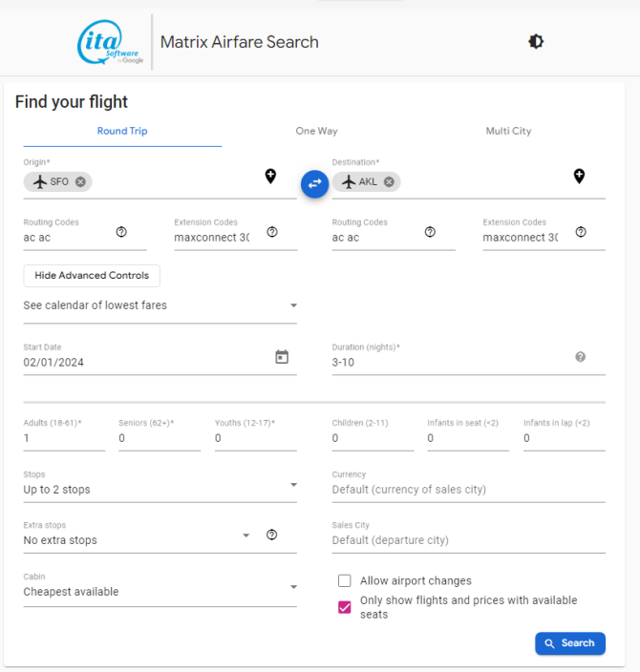Open the Cabin dropdown
640x672 pixels.
(160, 588)
